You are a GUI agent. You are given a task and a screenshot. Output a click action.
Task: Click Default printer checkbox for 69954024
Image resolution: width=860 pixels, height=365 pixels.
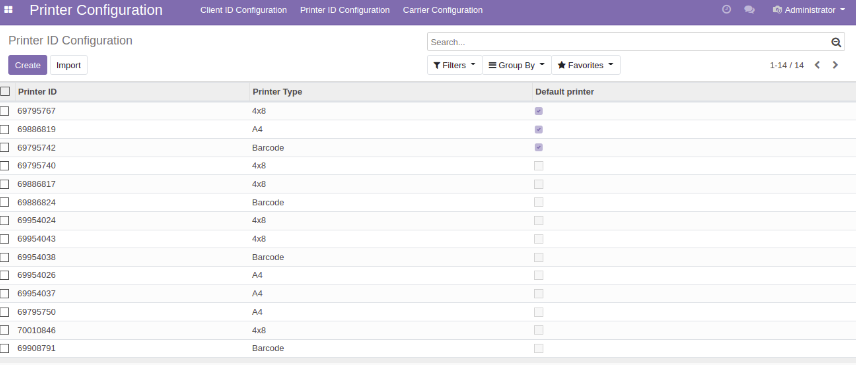click(539, 220)
